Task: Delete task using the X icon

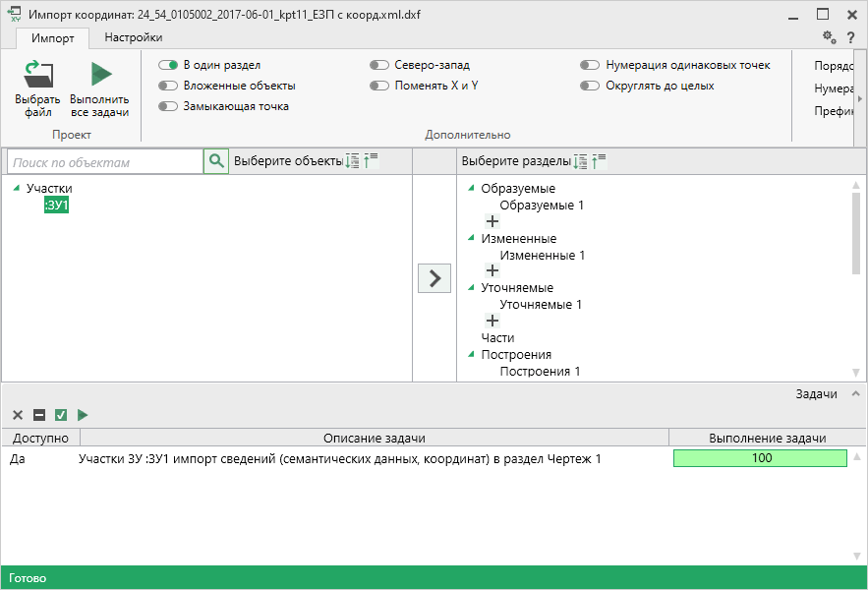Action: click(18, 415)
